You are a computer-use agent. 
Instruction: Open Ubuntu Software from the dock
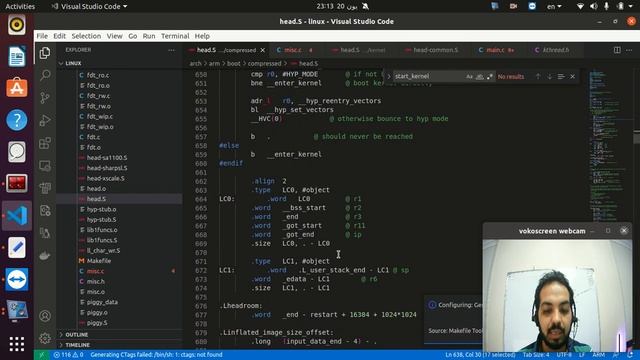point(17,88)
